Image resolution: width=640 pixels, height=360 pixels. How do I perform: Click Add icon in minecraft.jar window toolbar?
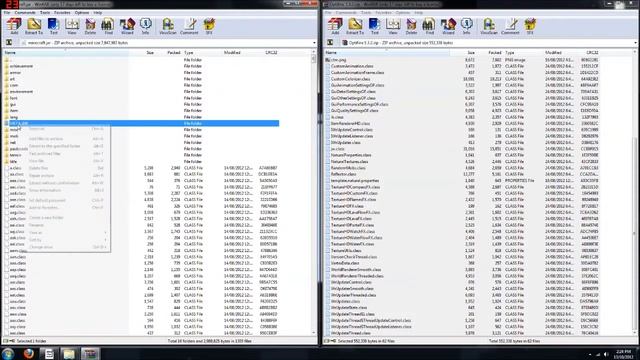(14, 26)
